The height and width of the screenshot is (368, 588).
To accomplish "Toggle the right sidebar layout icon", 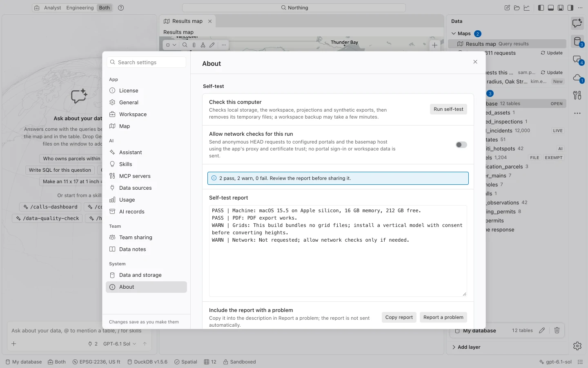I will click(570, 8).
